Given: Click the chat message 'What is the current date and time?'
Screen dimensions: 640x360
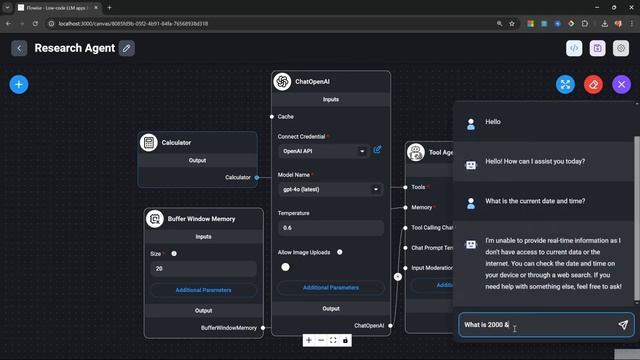Looking at the screenshot, I should pyautogui.click(x=535, y=201).
